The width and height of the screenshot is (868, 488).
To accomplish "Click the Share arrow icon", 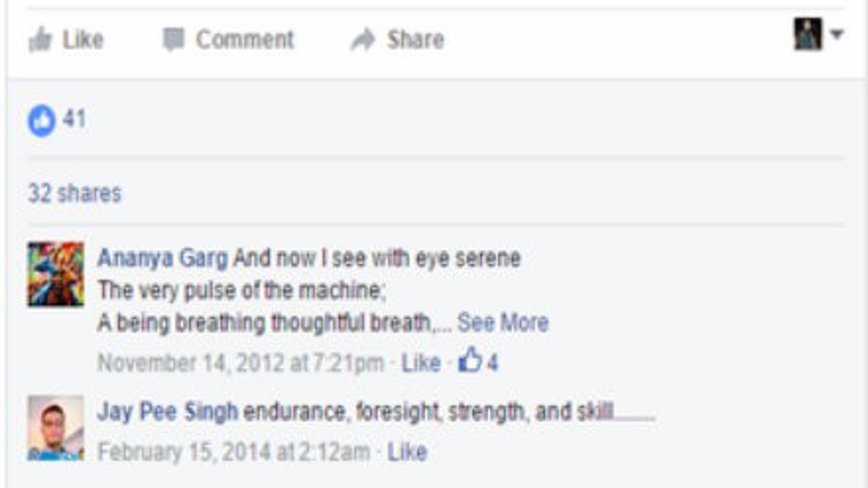I will tap(363, 40).
